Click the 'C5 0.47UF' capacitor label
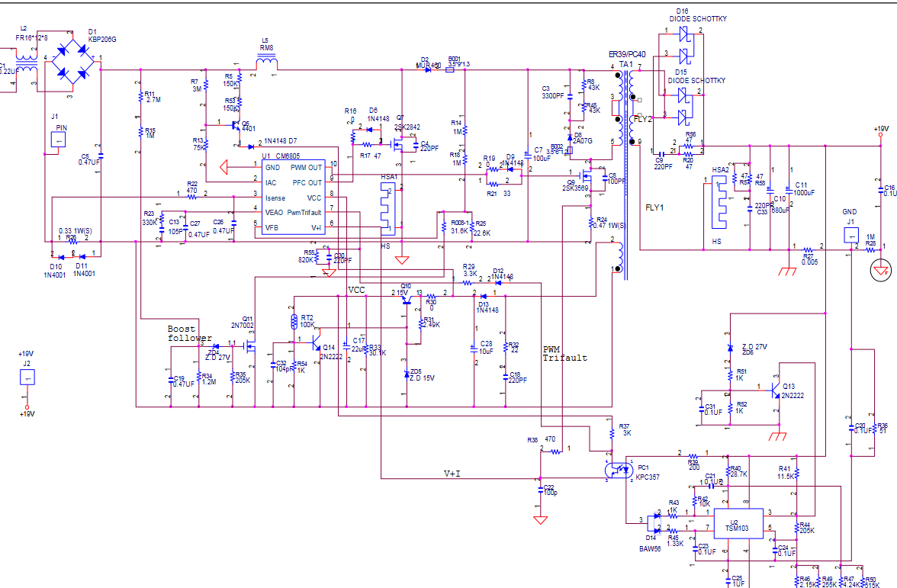Screen dimensions: 897x588 coord(89,159)
